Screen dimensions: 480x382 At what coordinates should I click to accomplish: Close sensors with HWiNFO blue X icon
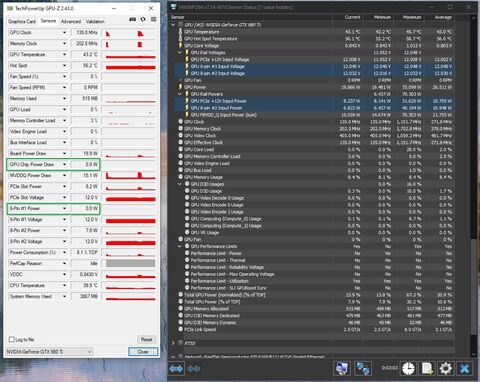point(464,368)
